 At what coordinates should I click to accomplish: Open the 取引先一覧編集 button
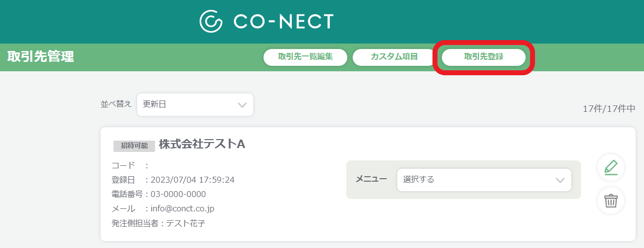coord(305,57)
